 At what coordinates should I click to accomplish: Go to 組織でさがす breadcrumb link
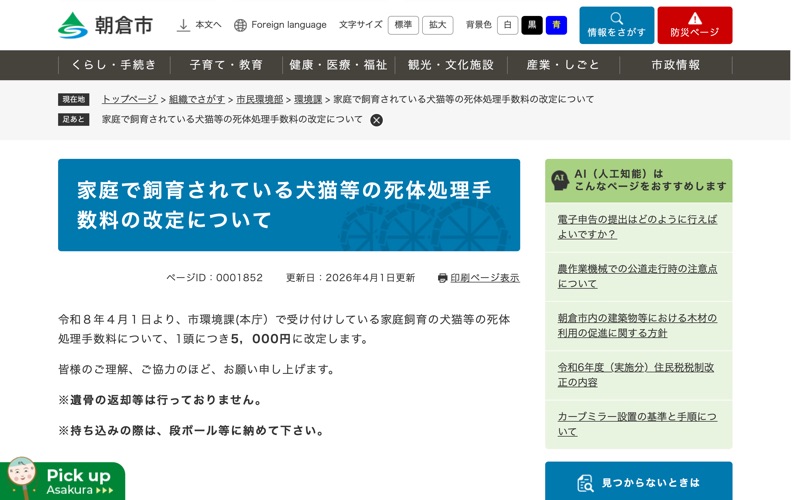coord(197,99)
